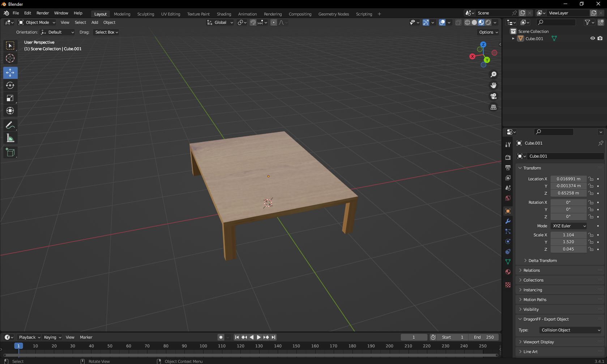
Task: Switch to the Shading workspace tab
Action: [x=224, y=14]
